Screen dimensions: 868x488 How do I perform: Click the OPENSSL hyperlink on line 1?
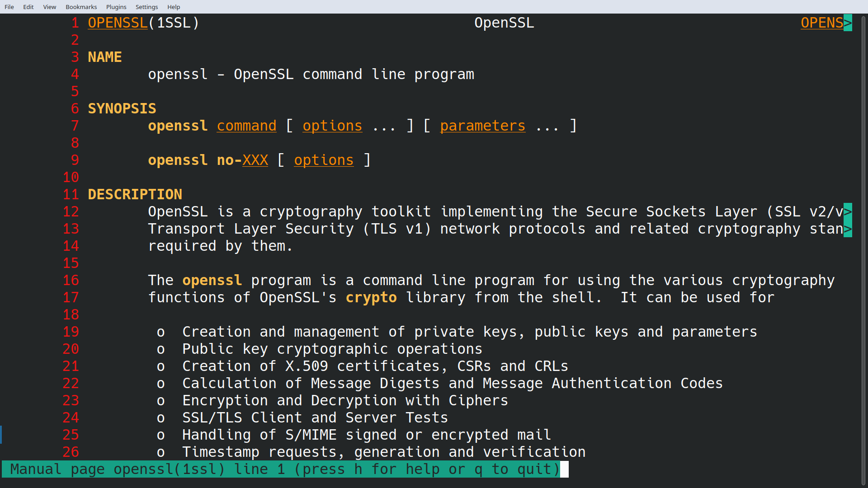coord(118,23)
